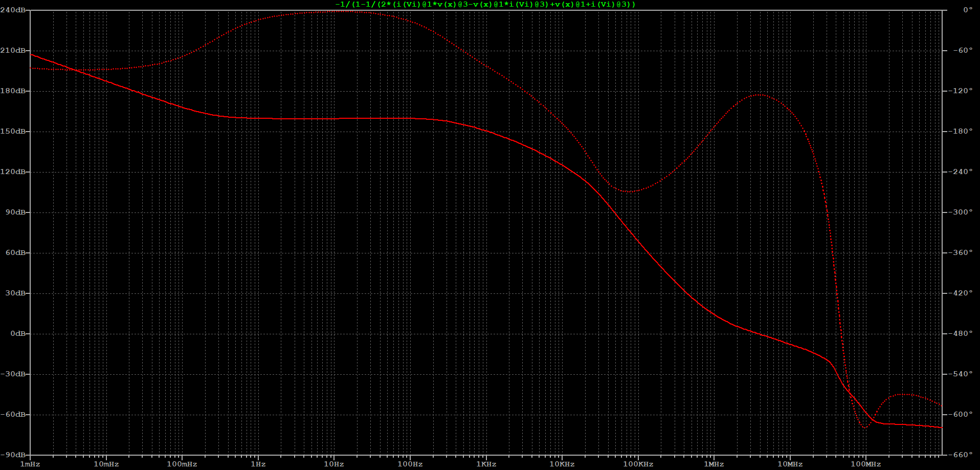The image size is (980, 470).
Task: Select the 100mHz millihertz frequency label
Action: click(182, 464)
